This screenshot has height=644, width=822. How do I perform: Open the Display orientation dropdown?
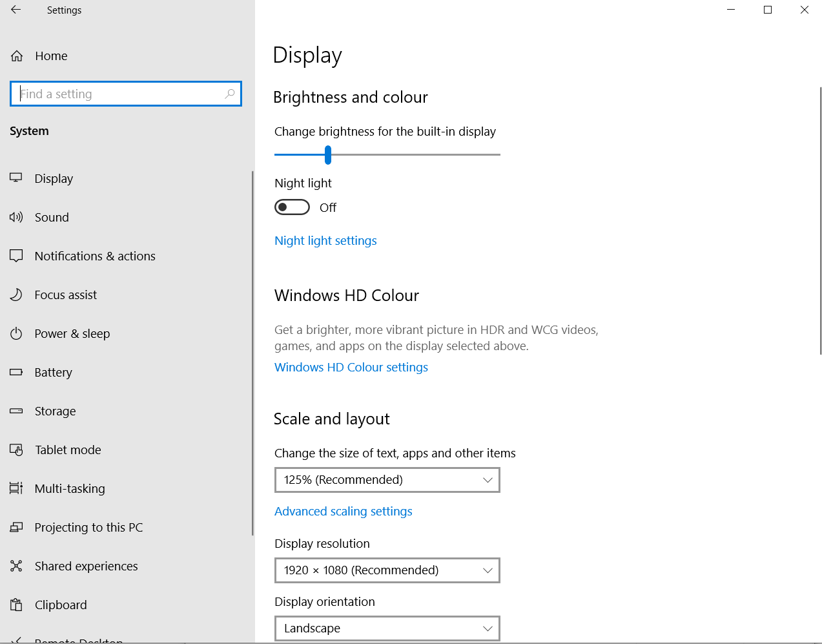pyautogui.click(x=387, y=628)
